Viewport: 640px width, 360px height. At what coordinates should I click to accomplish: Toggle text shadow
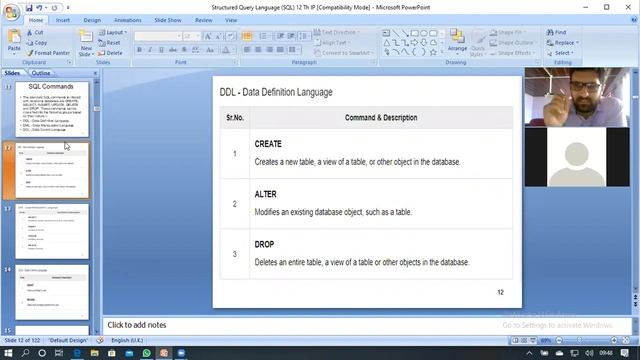[184, 50]
